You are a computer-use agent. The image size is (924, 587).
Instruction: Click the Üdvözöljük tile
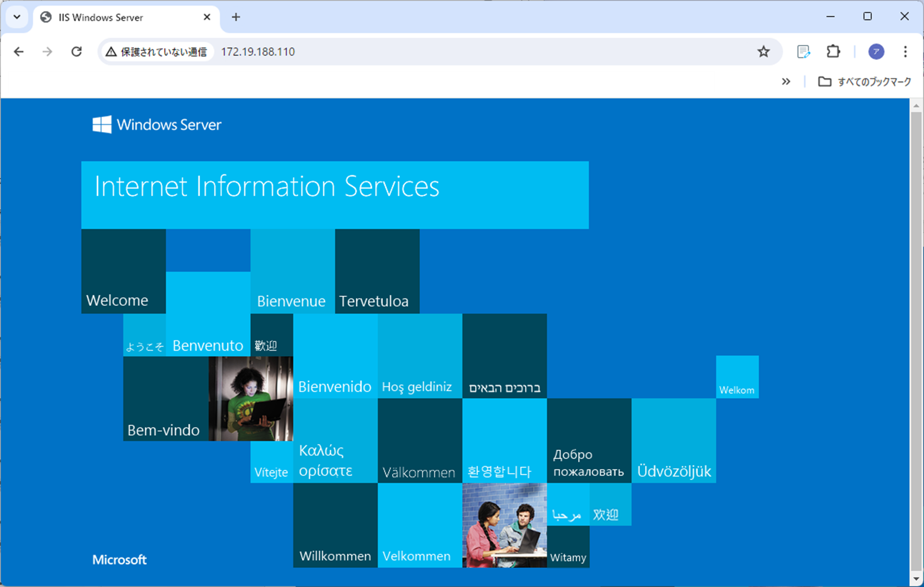674,441
